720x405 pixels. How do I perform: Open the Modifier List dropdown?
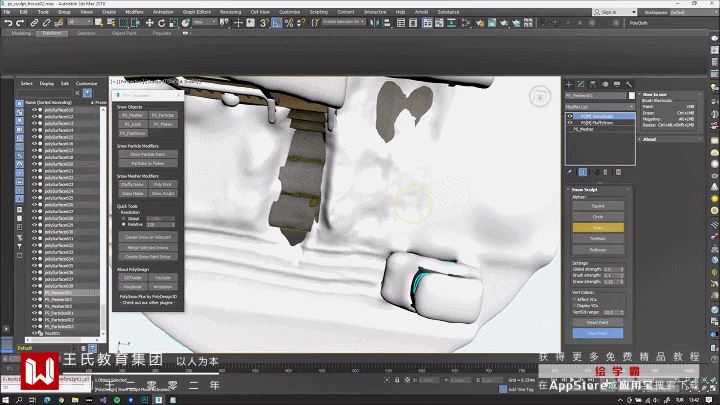coord(600,107)
